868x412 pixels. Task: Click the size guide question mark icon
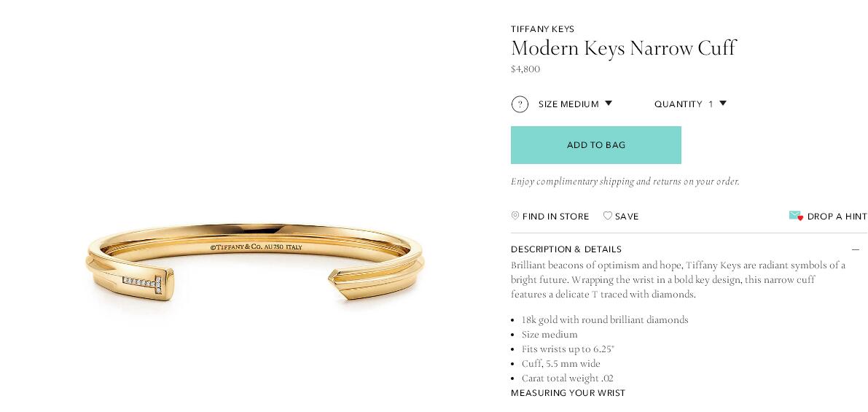(x=520, y=104)
